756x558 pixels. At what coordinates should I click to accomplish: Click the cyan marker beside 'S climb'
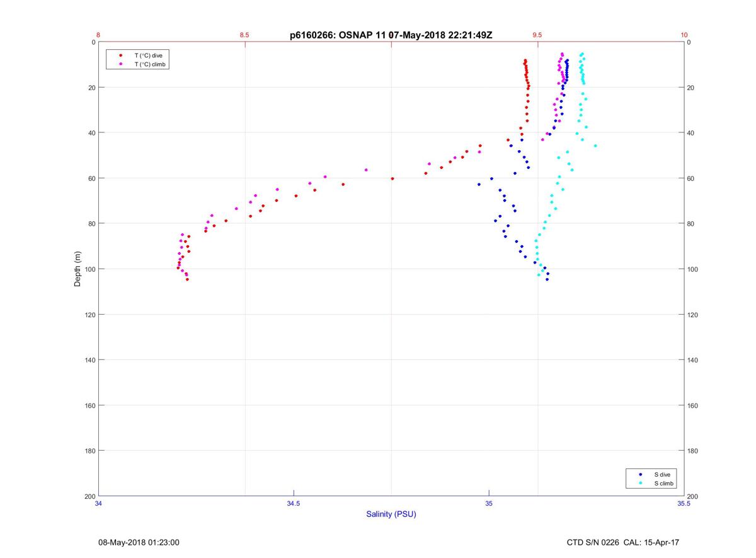(x=641, y=484)
